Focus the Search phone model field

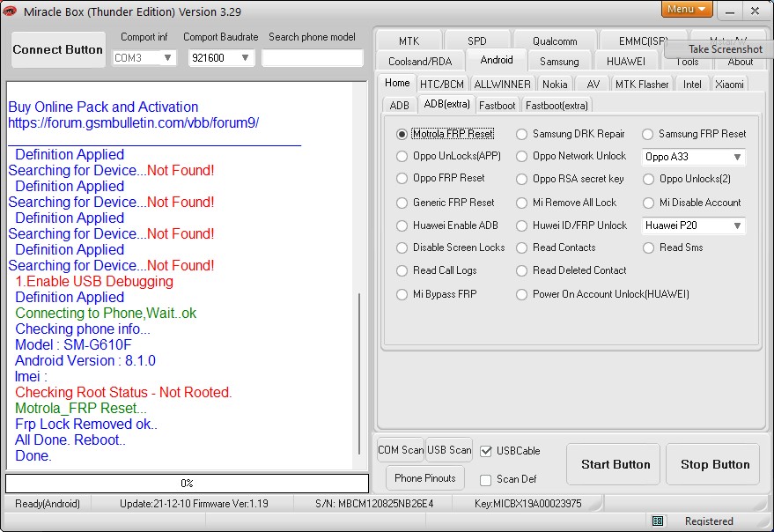[313, 58]
